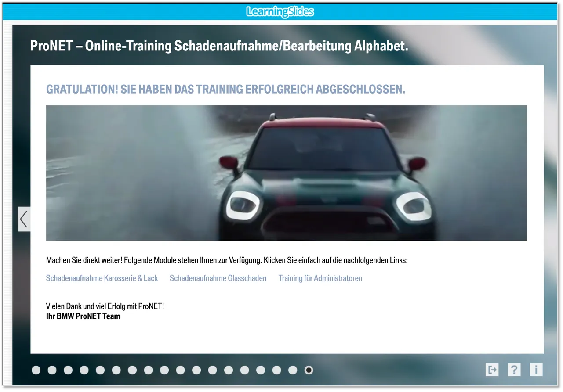Image resolution: width=563 pixels, height=392 pixels.
Task: Go back with the previous slide arrow
Action: [x=24, y=219]
